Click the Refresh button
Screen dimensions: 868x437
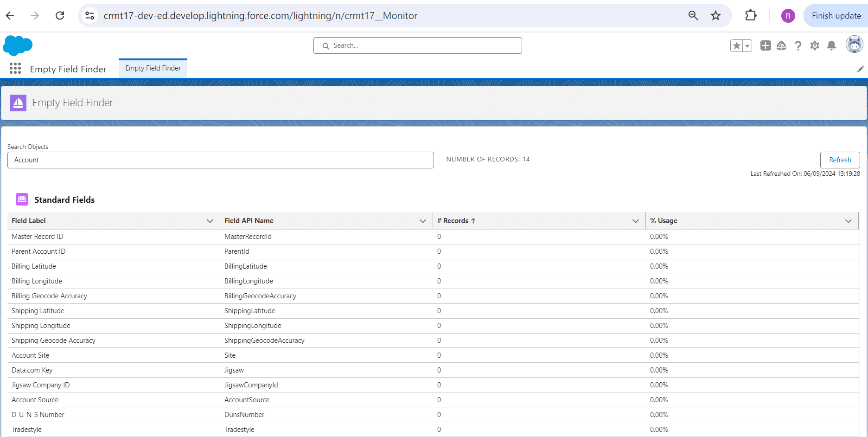point(840,160)
